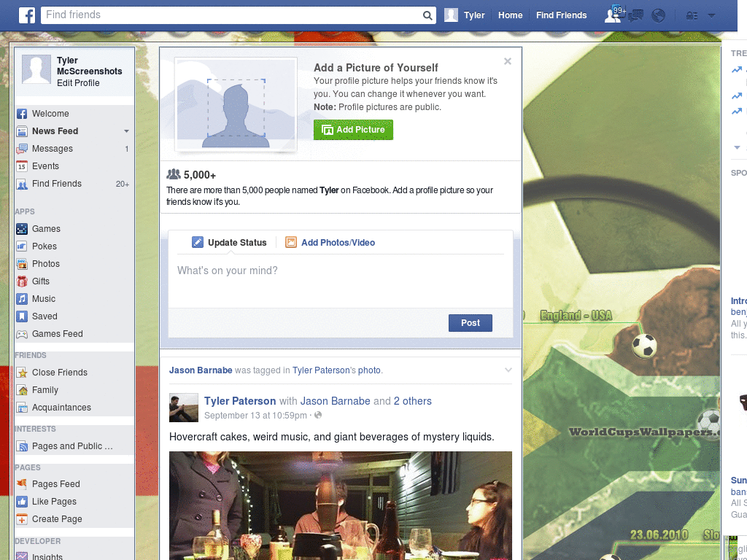This screenshot has height=560, width=747.
Task: Open News Feed sort dropdown arrow
Action: point(126,131)
